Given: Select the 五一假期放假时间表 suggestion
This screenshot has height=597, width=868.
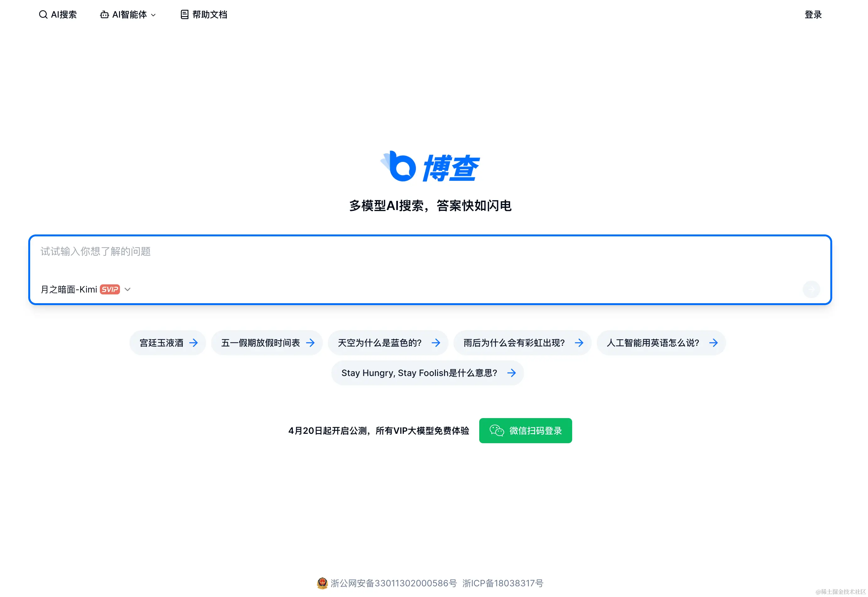Looking at the screenshot, I should click(x=260, y=343).
